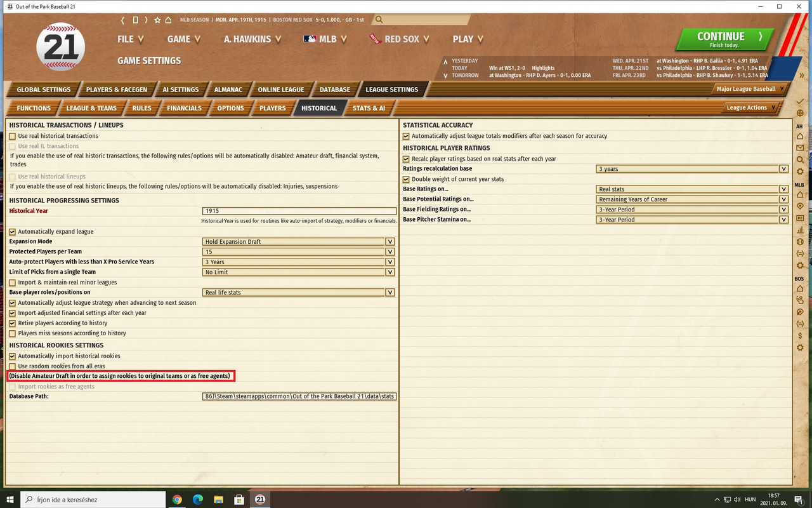Go forward with the right arrow navigation icon
Viewport: 812px width, 508px height.
(x=147, y=20)
